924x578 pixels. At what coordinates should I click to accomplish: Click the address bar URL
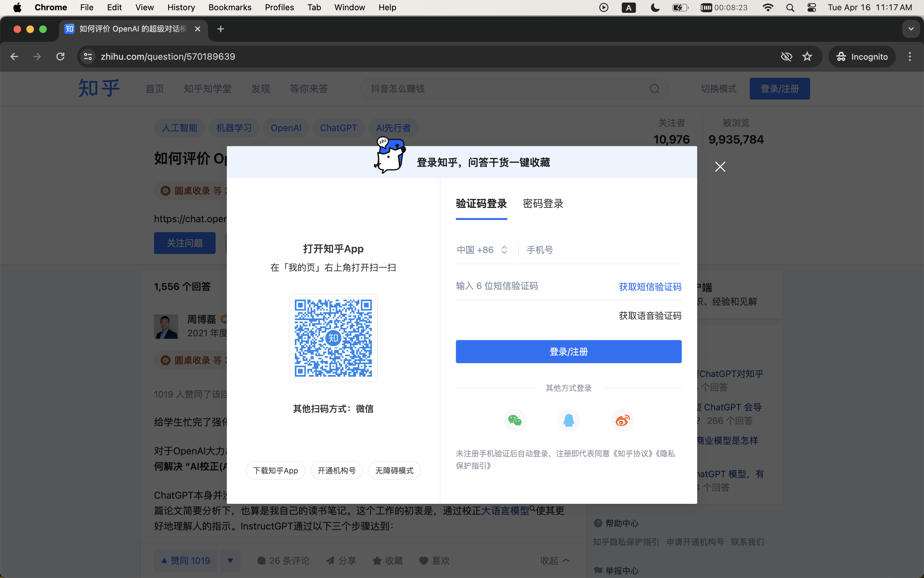pyautogui.click(x=168, y=57)
